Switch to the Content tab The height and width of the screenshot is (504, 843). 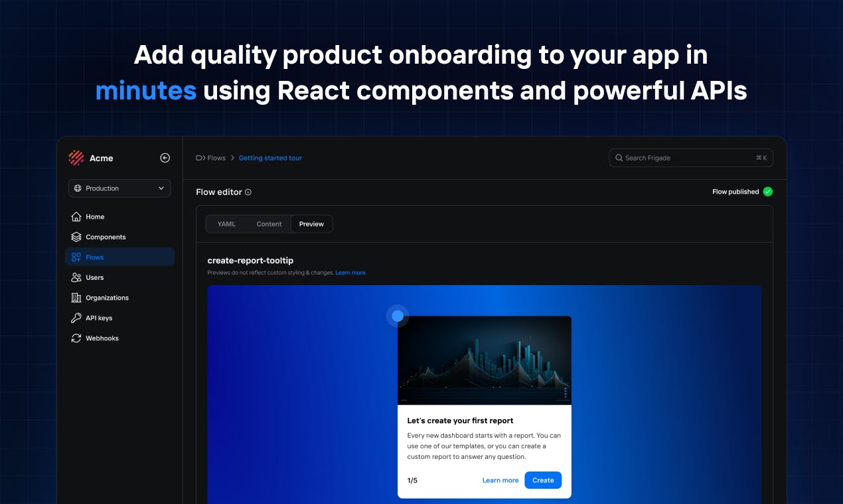point(269,224)
